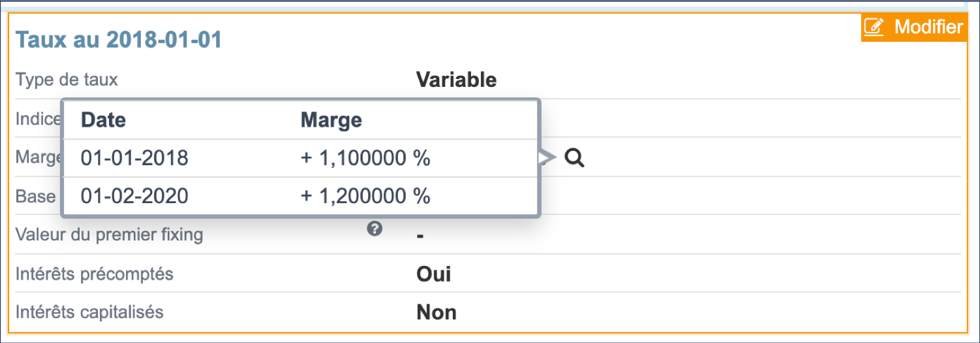This screenshot has width=980, height=343.
Task: Click the Valeur du premier fixing label
Action: click(x=109, y=235)
